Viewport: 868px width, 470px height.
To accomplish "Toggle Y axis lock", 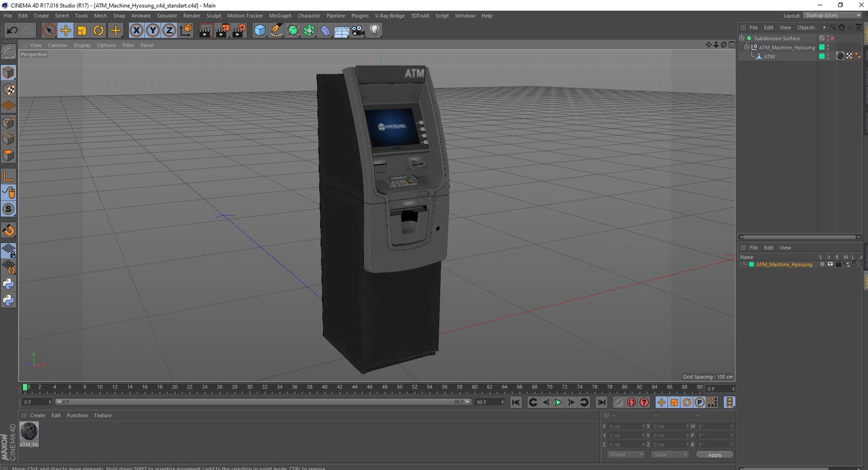I will [153, 30].
